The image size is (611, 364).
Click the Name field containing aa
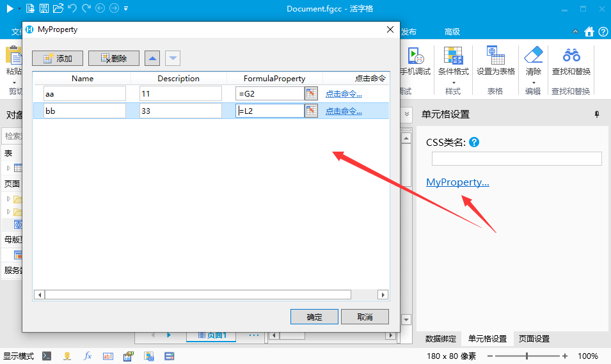coord(84,93)
